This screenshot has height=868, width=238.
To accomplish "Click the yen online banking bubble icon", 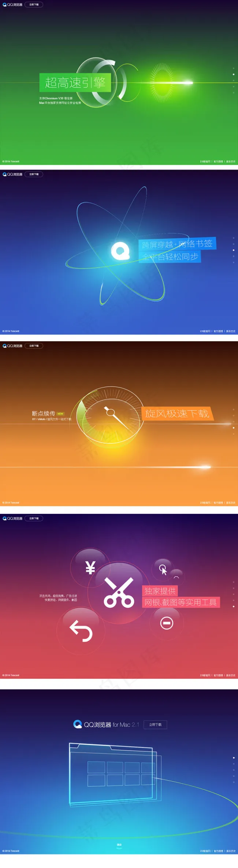I will 90,568.
